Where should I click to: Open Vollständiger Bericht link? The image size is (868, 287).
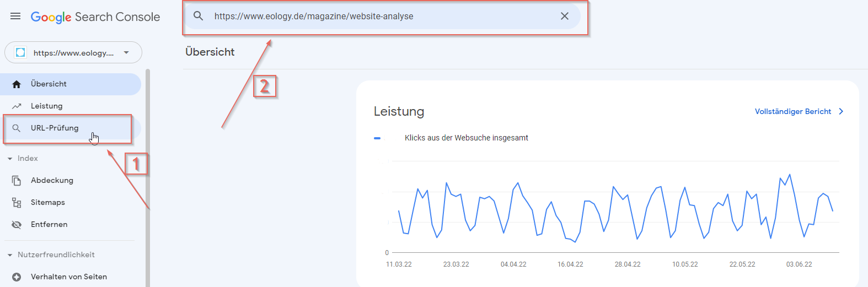(x=793, y=111)
